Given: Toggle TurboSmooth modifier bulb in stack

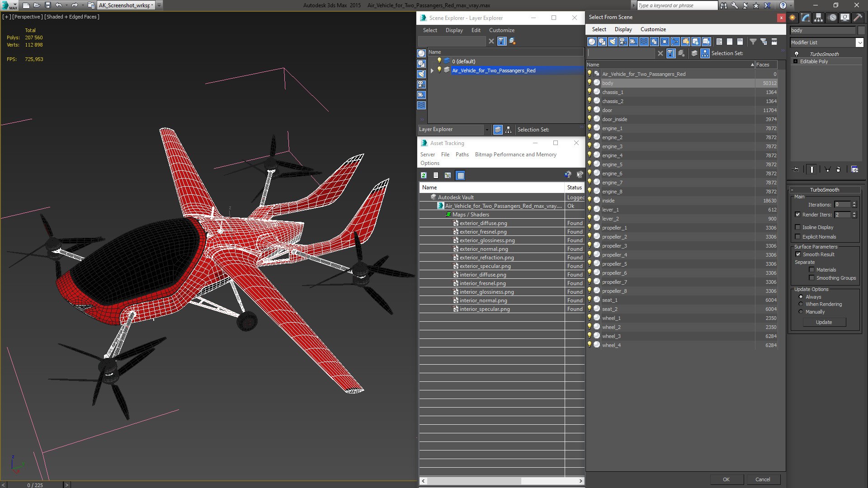Looking at the screenshot, I should pyautogui.click(x=797, y=54).
